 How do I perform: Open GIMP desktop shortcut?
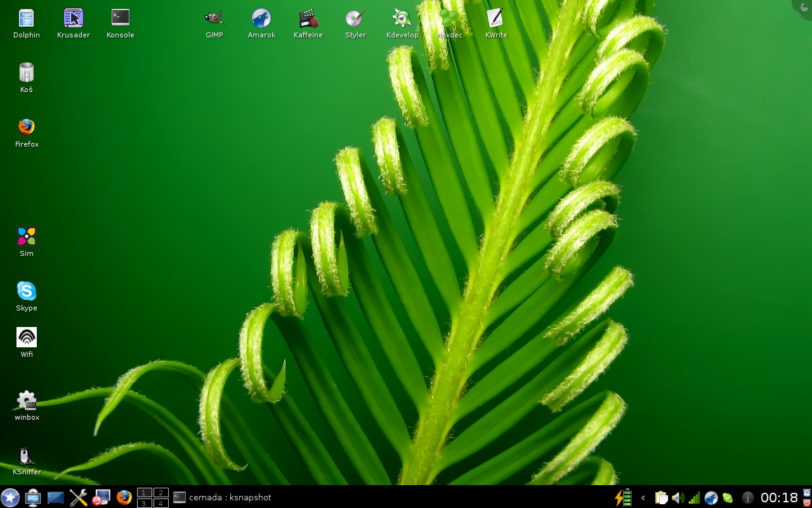tap(214, 18)
